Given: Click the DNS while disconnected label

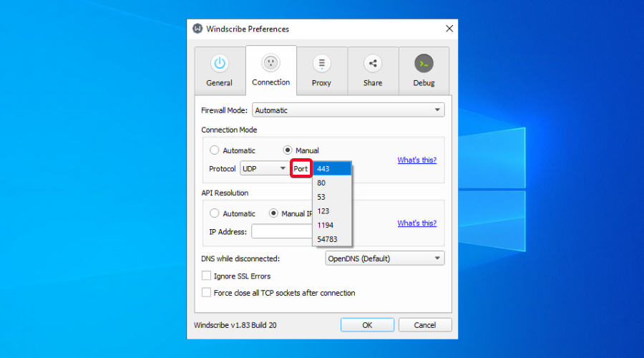Looking at the screenshot, I should tap(240, 258).
